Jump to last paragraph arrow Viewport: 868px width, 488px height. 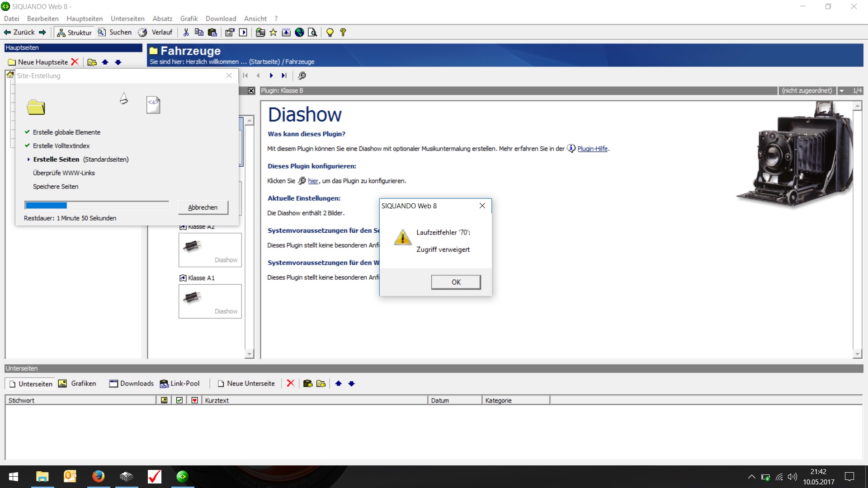point(284,75)
